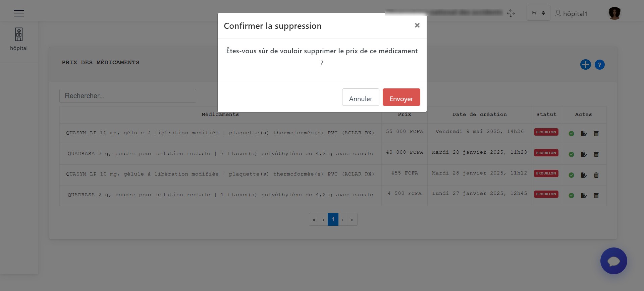Delete the 455 FCFA price row
The height and width of the screenshot is (291, 644).
[x=596, y=175]
